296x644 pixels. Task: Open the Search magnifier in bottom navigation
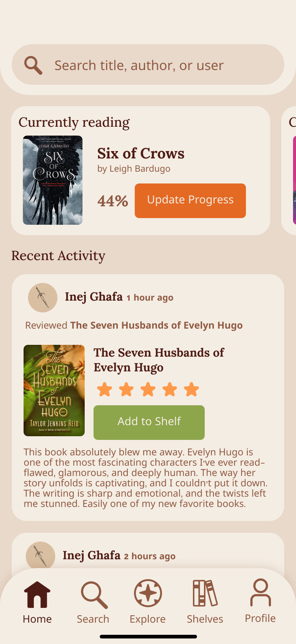94,595
